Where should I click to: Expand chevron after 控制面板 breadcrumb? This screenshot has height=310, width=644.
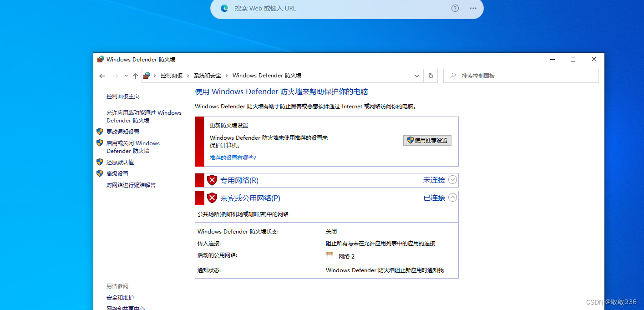[188, 76]
